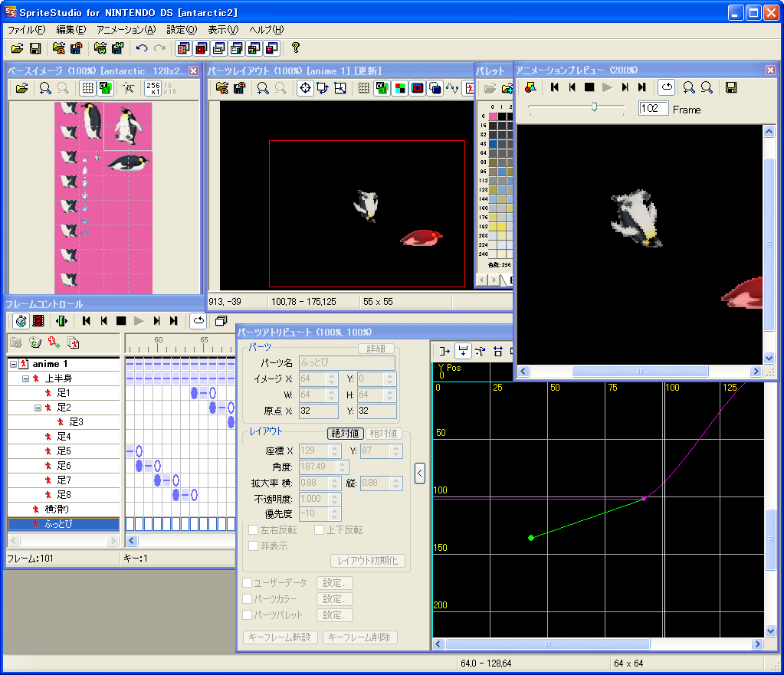Zoom in on the base image panel
This screenshot has width=784, height=675.
(45, 89)
